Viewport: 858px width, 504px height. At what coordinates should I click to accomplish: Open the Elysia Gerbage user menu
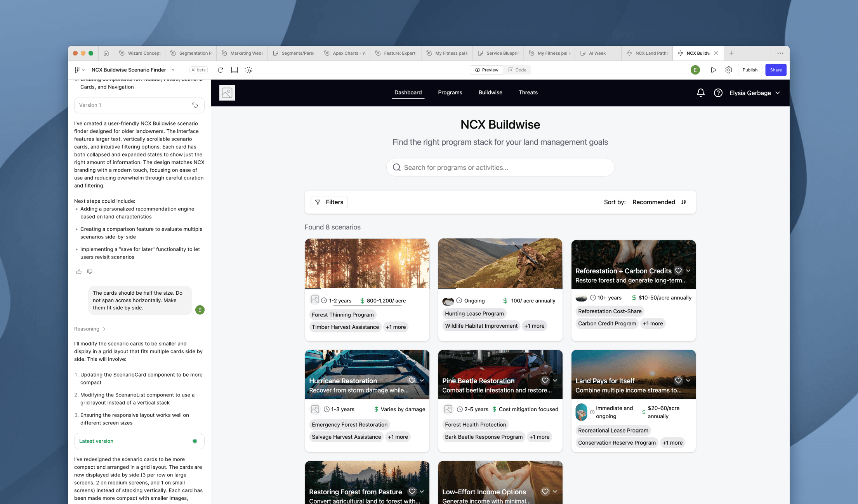[x=754, y=93]
